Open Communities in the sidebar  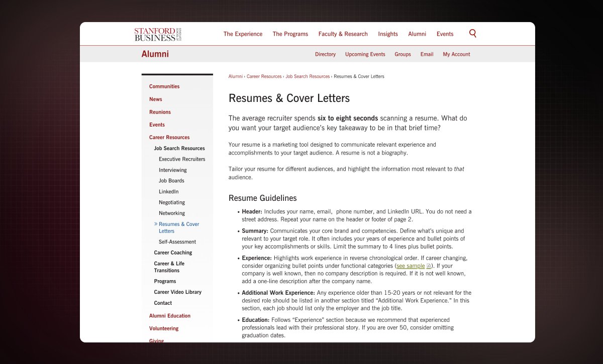point(164,86)
